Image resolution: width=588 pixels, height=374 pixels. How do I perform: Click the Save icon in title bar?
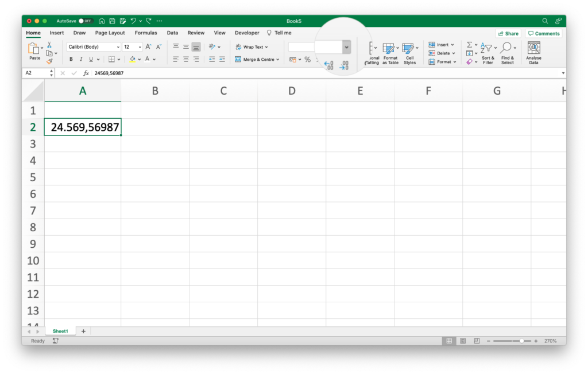coord(113,21)
